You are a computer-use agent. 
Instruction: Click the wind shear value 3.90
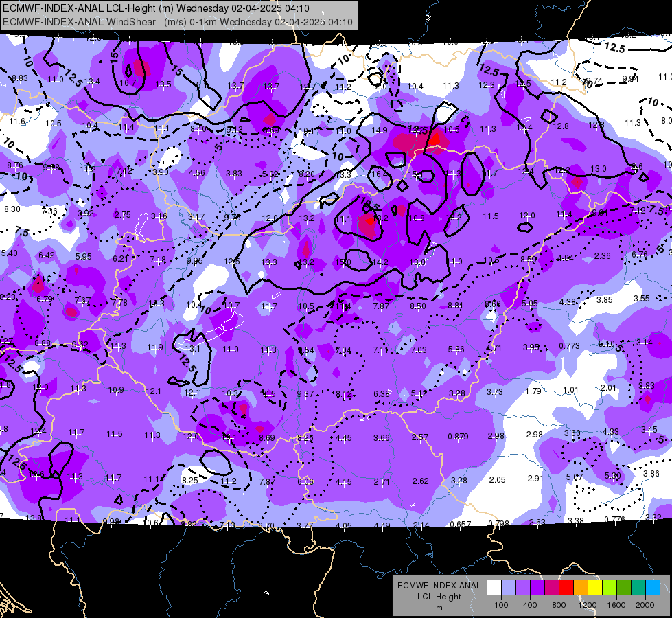[161, 172]
